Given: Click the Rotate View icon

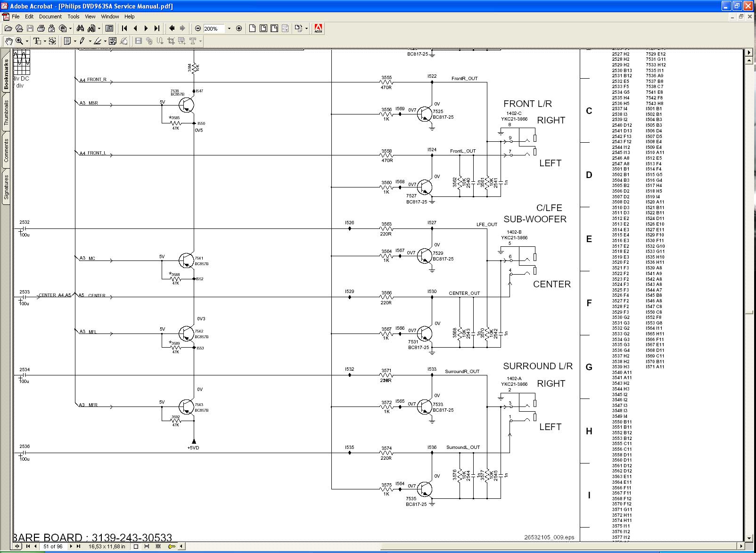Looking at the screenshot, I should (x=298, y=28).
